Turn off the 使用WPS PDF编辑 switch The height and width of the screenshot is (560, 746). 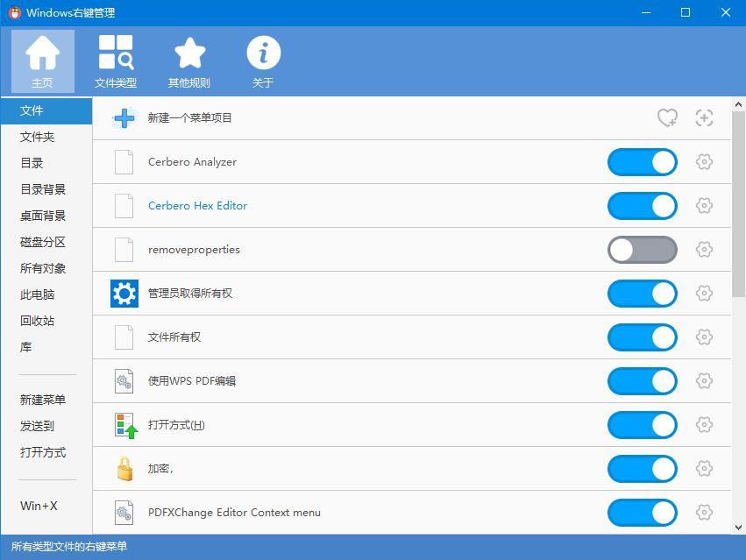[x=642, y=381]
